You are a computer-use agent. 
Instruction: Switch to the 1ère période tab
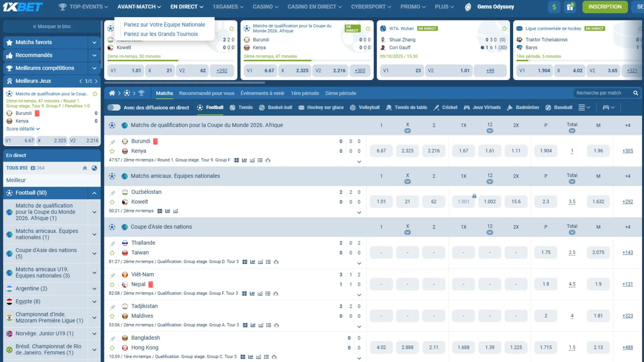(x=305, y=93)
